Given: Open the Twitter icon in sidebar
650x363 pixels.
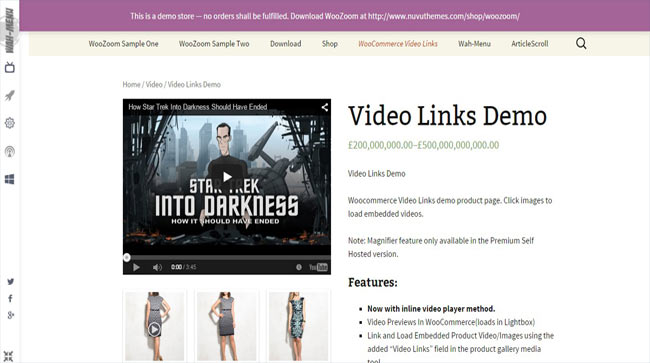Looking at the screenshot, I should pyautogui.click(x=10, y=281).
